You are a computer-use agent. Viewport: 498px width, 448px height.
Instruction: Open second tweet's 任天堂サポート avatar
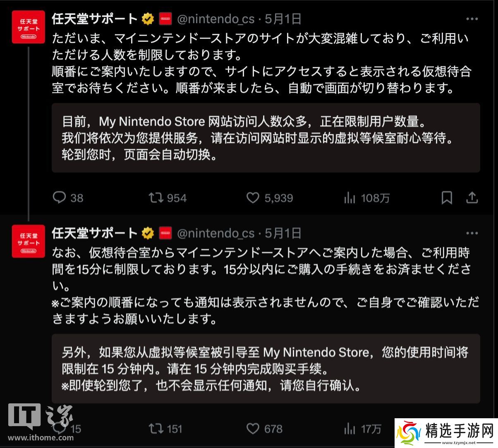click(x=29, y=241)
